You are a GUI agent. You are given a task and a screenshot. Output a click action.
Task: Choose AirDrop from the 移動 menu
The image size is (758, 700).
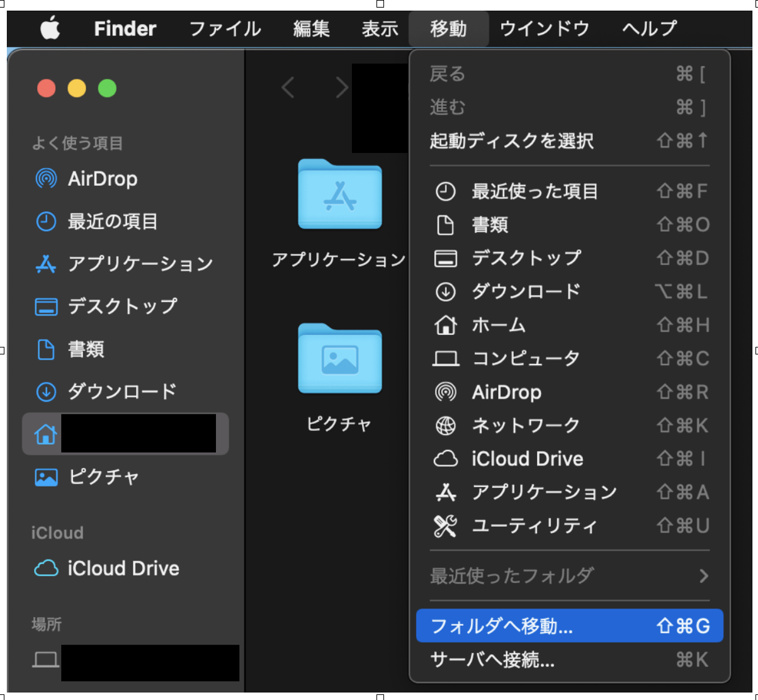pos(570,392)
